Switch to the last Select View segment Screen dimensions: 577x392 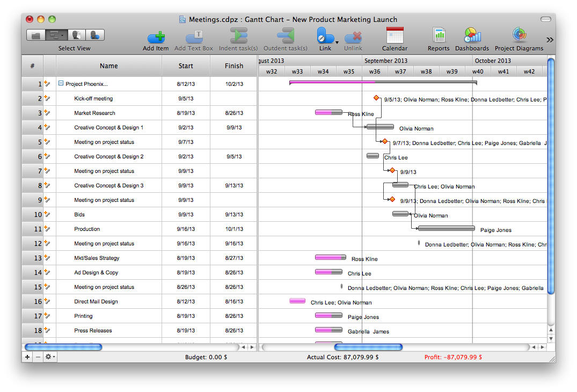[x=95, y=35]
